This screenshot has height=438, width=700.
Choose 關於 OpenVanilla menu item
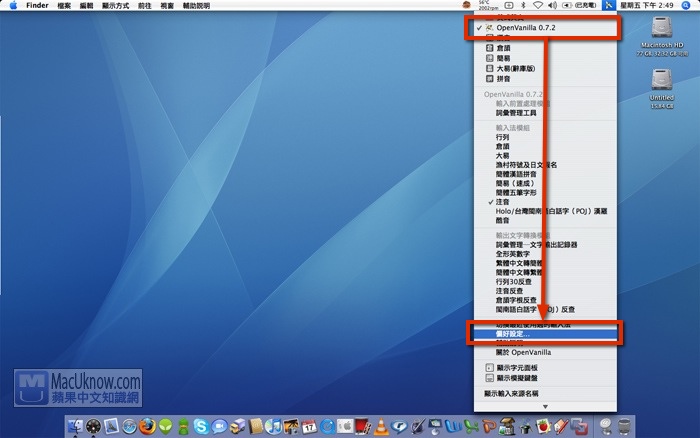coord(545,352)
